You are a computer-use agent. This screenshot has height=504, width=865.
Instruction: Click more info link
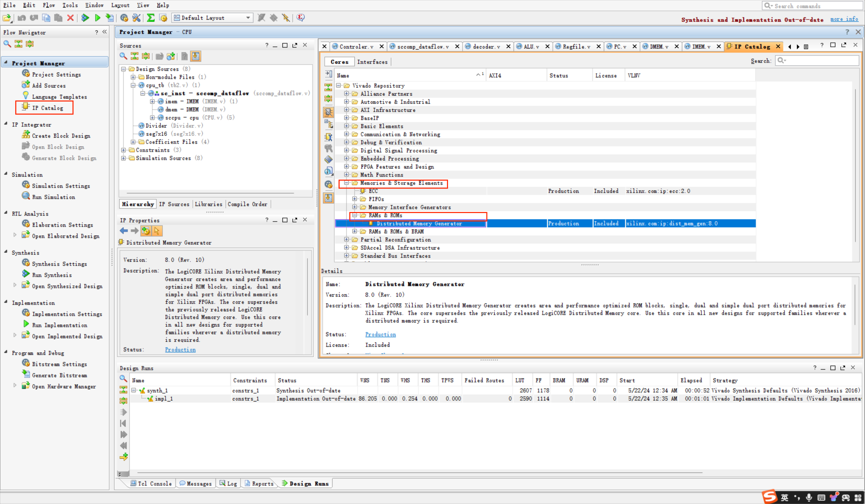coord(844,19)
